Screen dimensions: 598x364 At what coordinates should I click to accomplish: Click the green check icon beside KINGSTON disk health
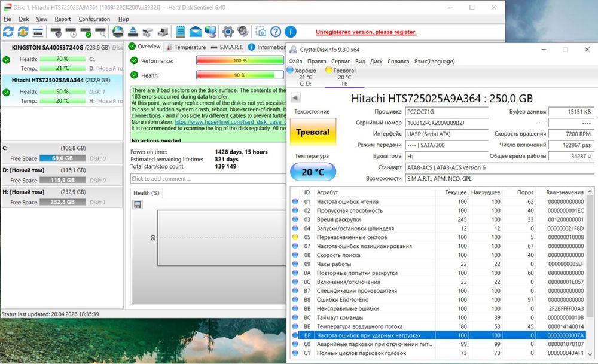(6, 60)
